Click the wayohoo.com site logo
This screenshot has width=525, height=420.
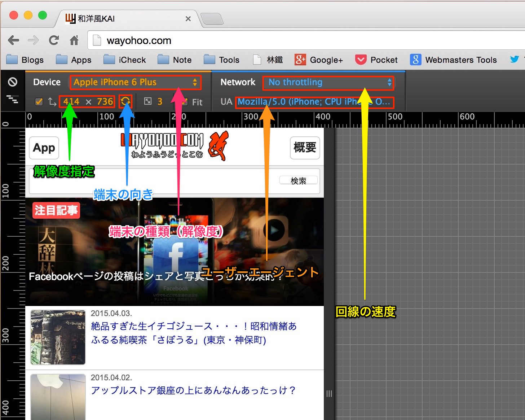[174, 146]
